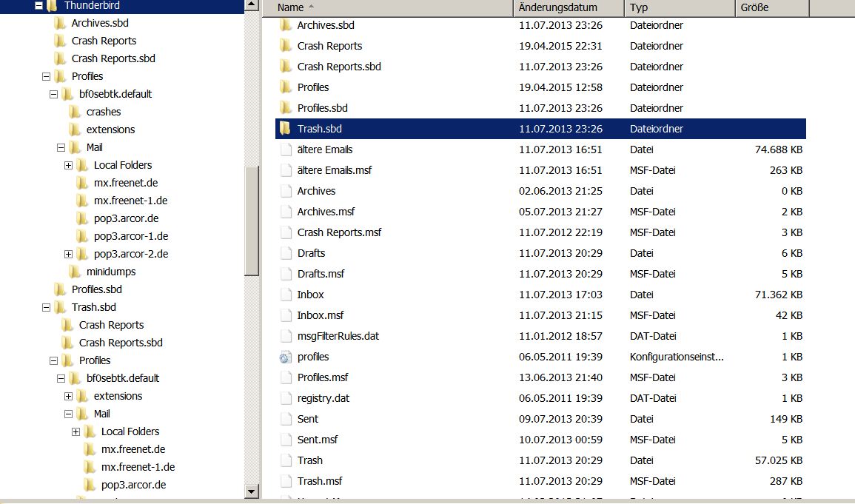Collapse the first bf0sebtk.default node
Viewport: 855px width, 504px height.
click(53, 94)
